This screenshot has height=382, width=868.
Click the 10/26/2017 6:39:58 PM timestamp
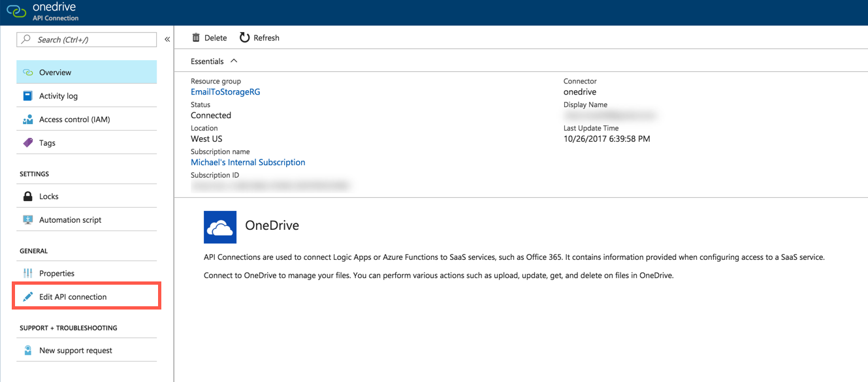607,139
